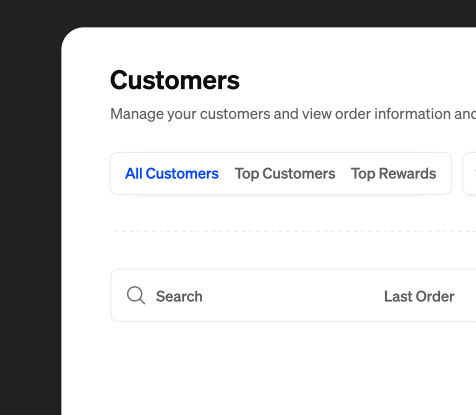Click the blank area below the search bar
Screen dimensions: 476x415
[269, 368]
